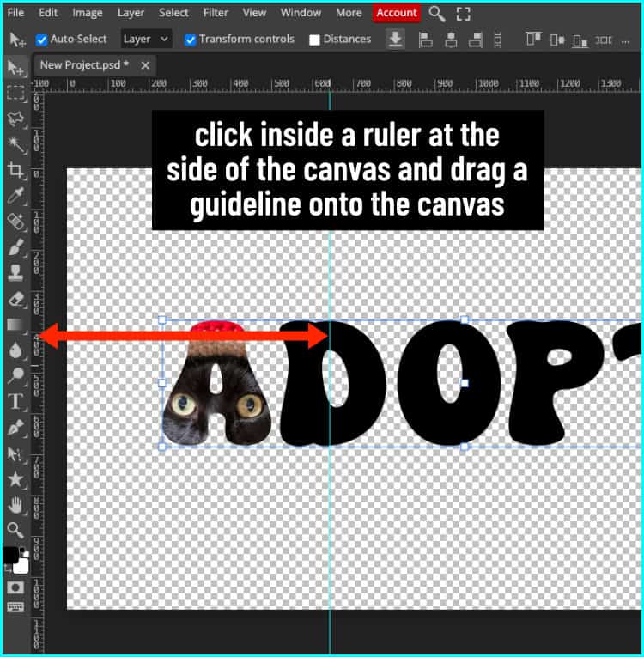The height and width of the screenshot is (657, 644).
Task: Open the File menu
Action: click(15, 13)
